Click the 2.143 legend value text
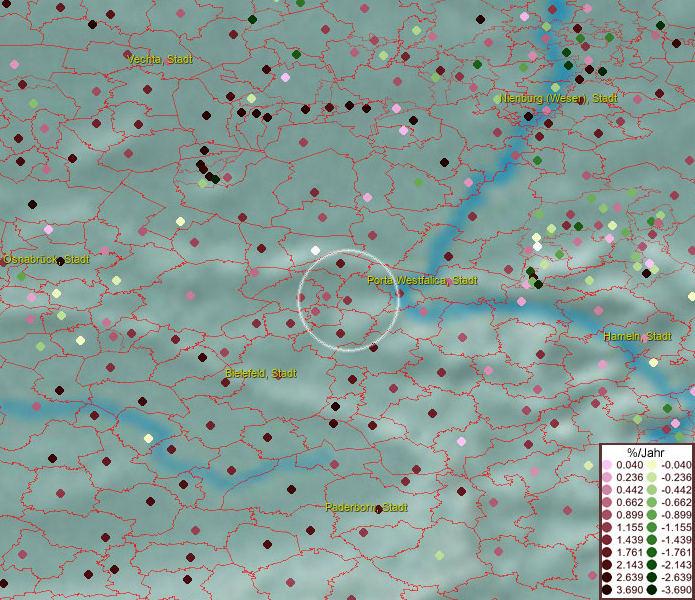 coord(629,565)
